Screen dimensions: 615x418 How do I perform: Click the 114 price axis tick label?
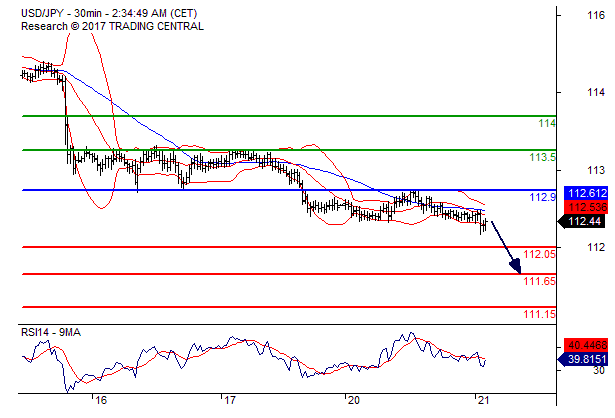coord(596,93)
